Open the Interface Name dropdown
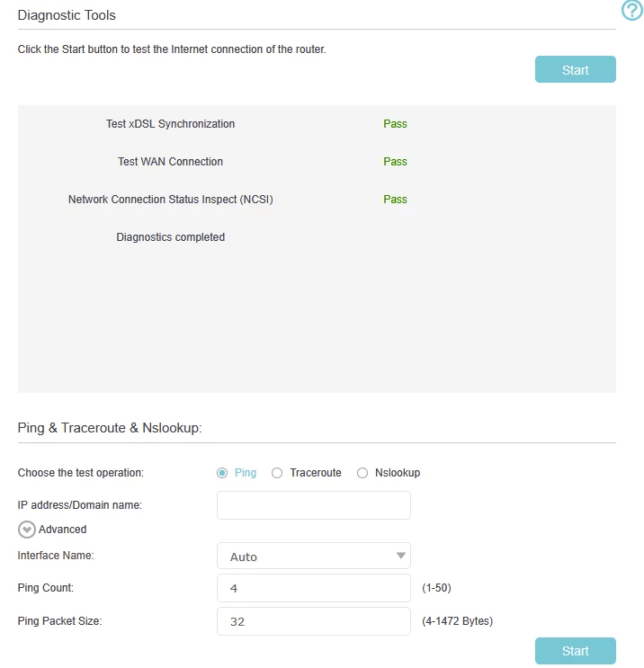The image size is (644, 668). (x=313, y=557)
